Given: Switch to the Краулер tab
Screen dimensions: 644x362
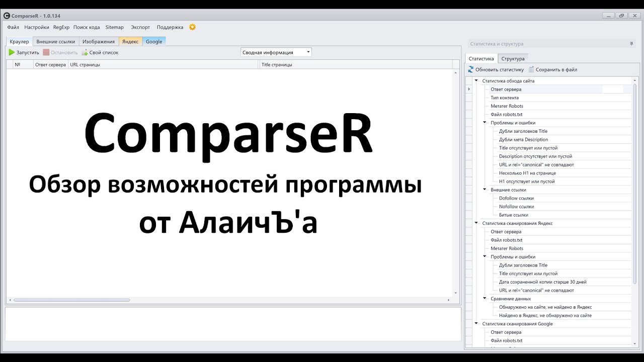Looking at the screenshot, I should (20, 42).
